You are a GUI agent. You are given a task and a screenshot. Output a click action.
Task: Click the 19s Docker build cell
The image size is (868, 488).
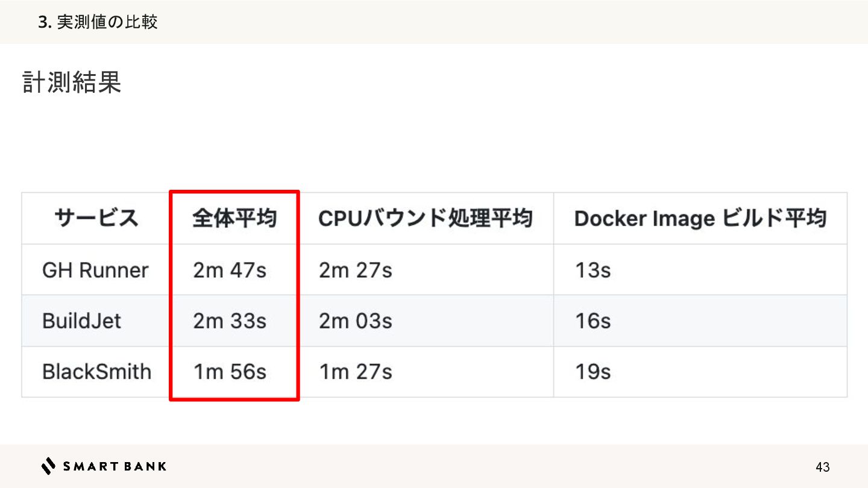click(x=593, y=372)
